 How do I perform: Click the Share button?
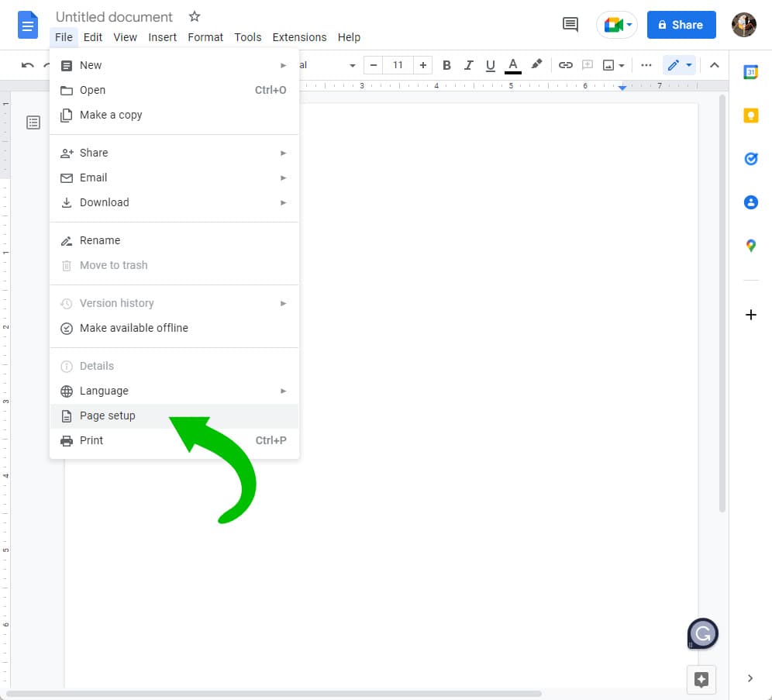click(x=681, y=25)
